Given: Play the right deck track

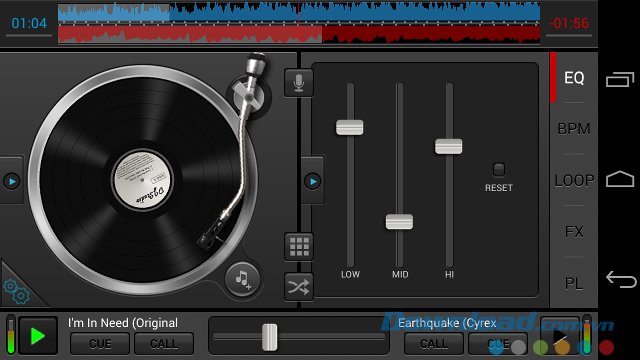Looking at the screenshot, I should [x=560, y=336].
